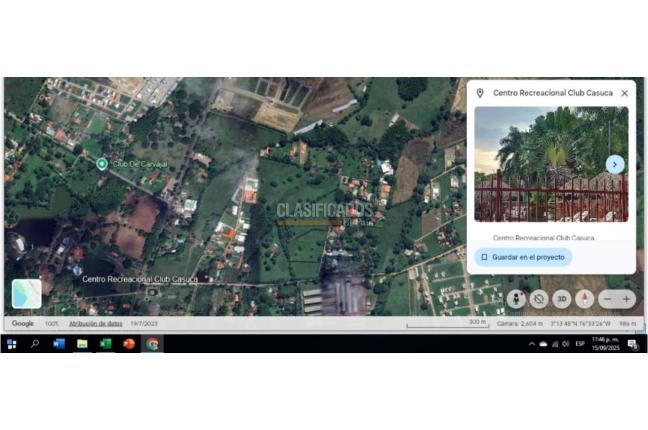
Task: Open the taskbar clock and date
Action: click(x=605, y=344)
